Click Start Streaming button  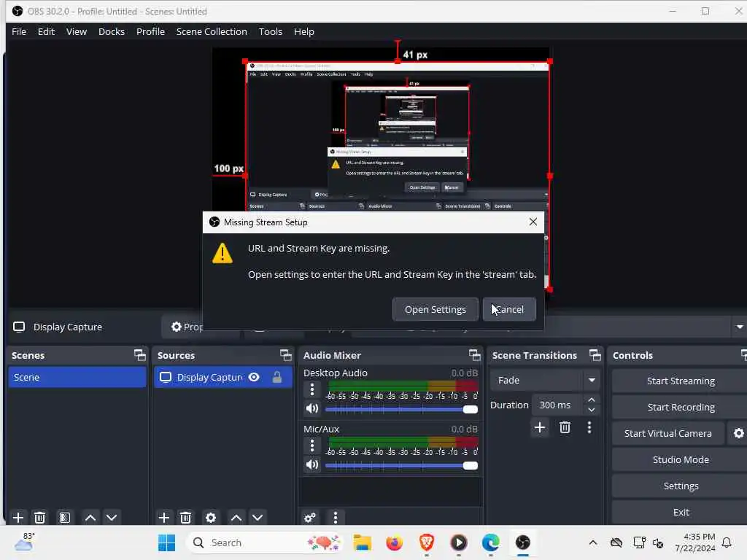(681, 381)
